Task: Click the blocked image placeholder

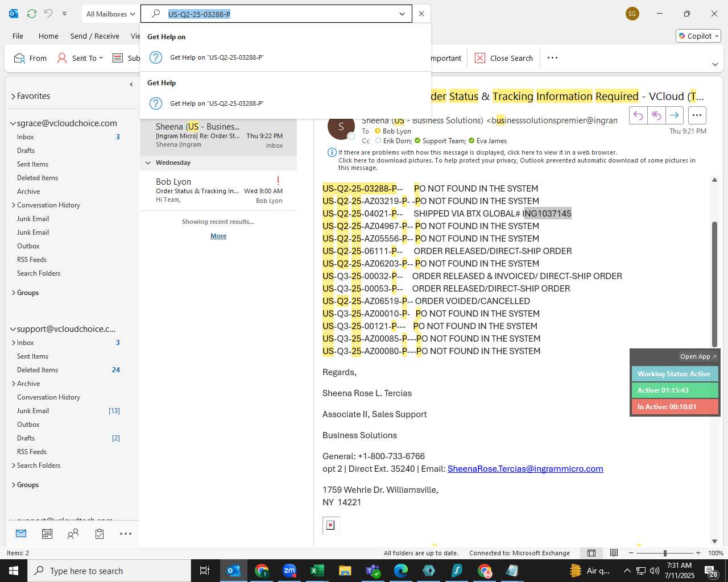Action: point(331,525)
